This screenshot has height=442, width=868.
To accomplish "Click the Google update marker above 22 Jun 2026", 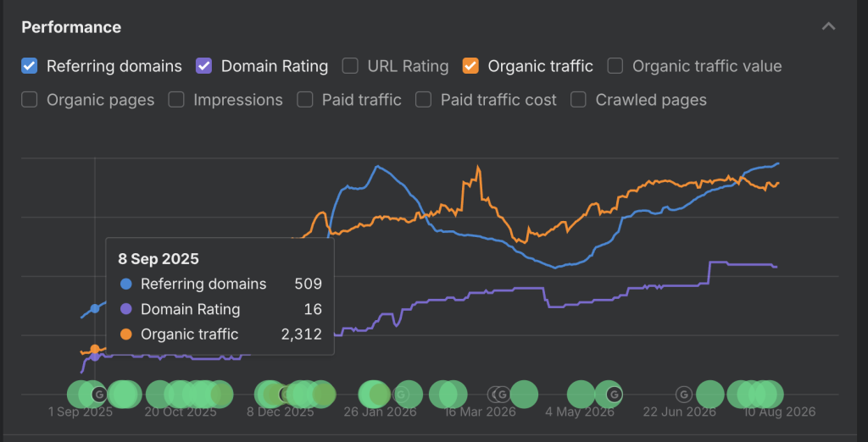I will coord(684,395).
